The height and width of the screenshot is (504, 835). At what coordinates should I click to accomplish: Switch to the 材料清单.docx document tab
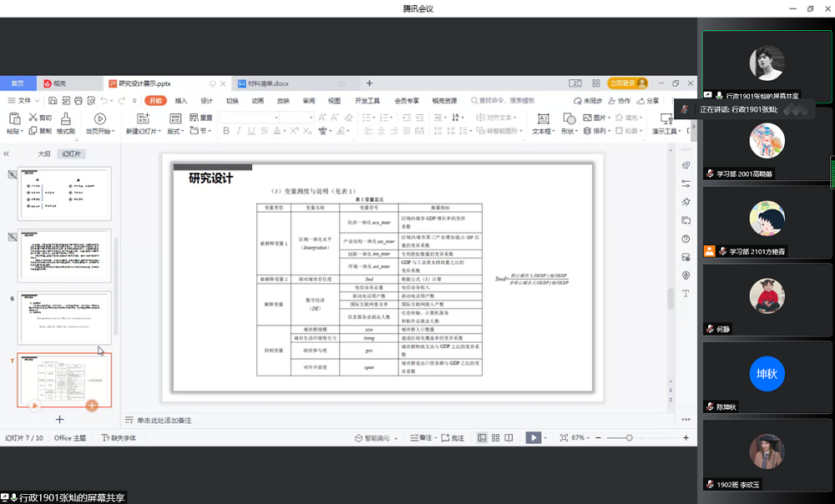(268, 83)
